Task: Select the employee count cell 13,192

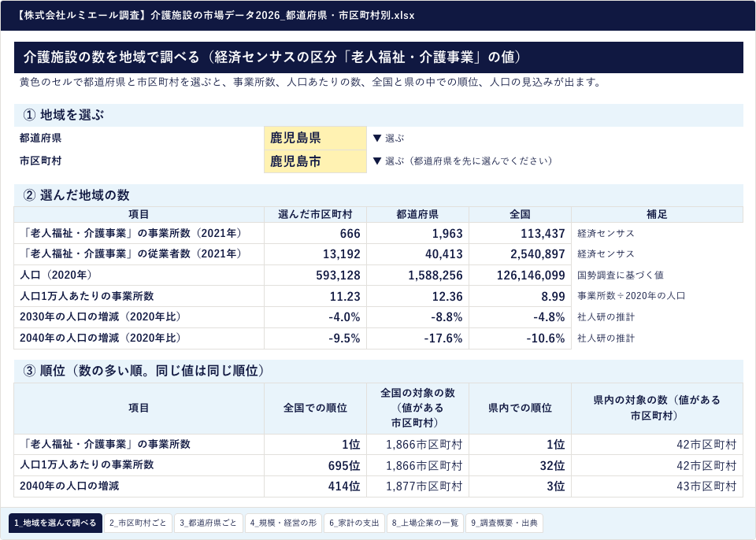Action: click(x=315, y=254)
